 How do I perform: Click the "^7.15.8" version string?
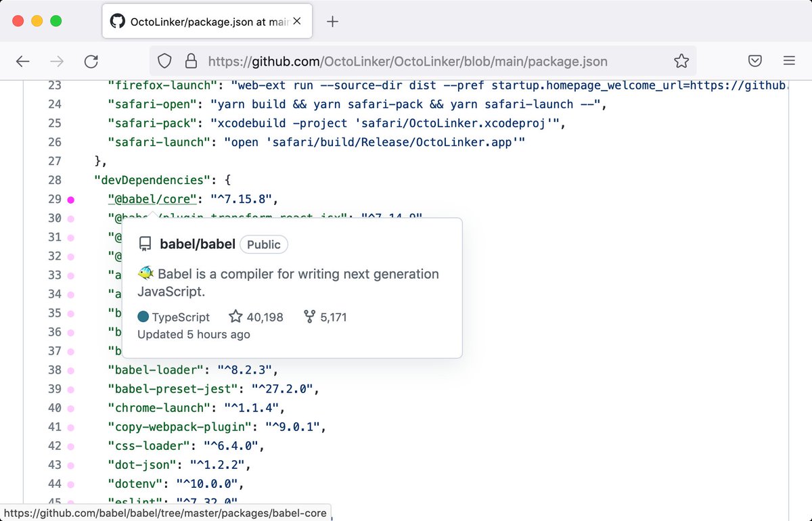241,199
